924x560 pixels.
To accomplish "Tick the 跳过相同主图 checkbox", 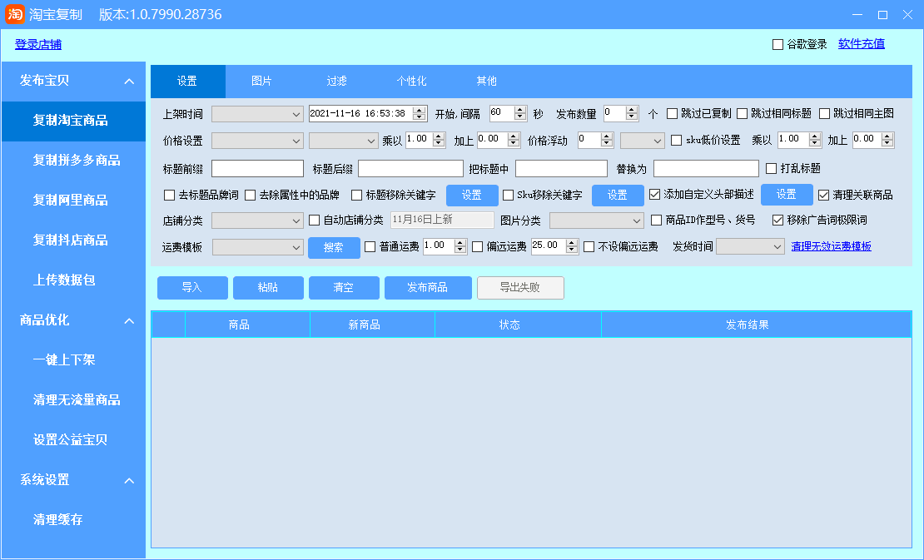I will 825,114.
